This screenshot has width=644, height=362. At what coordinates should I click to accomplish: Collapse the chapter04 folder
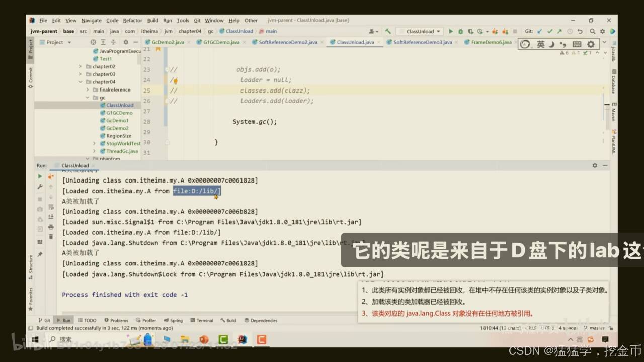80,82
